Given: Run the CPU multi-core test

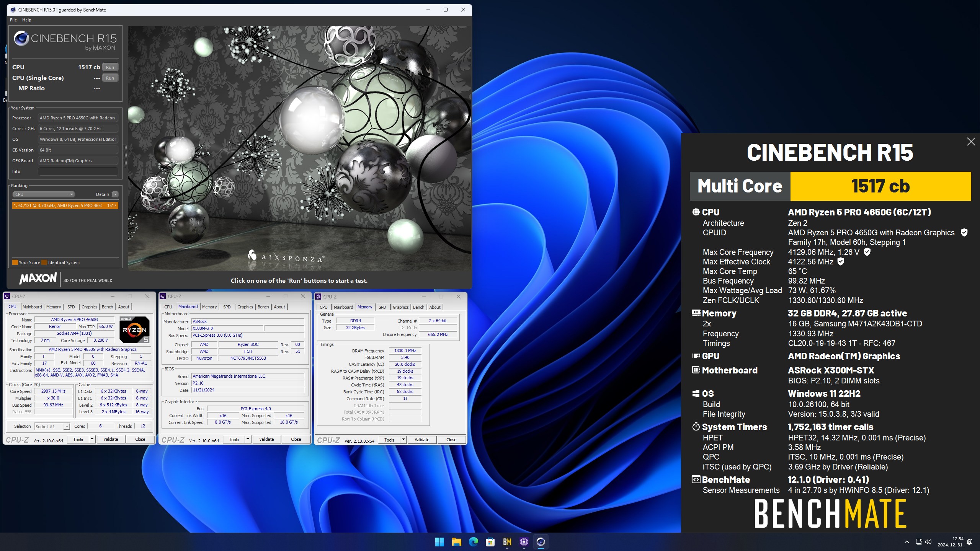Looking at the screenshot, I should pos(110,67).
